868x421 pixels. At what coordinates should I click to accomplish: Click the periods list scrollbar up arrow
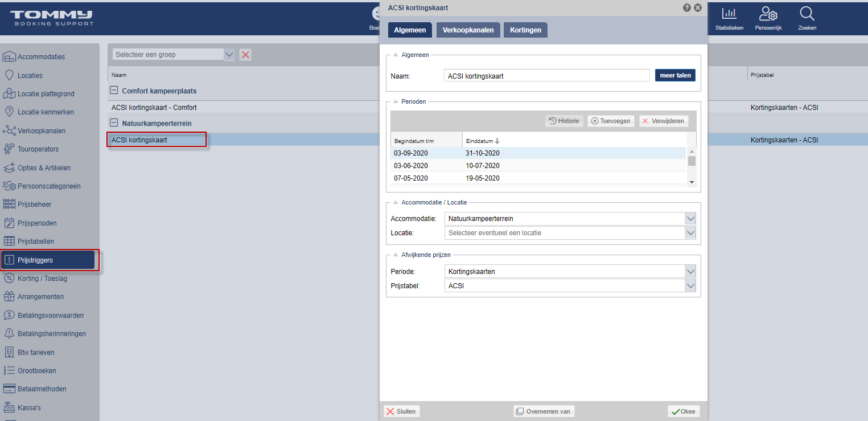692,152
